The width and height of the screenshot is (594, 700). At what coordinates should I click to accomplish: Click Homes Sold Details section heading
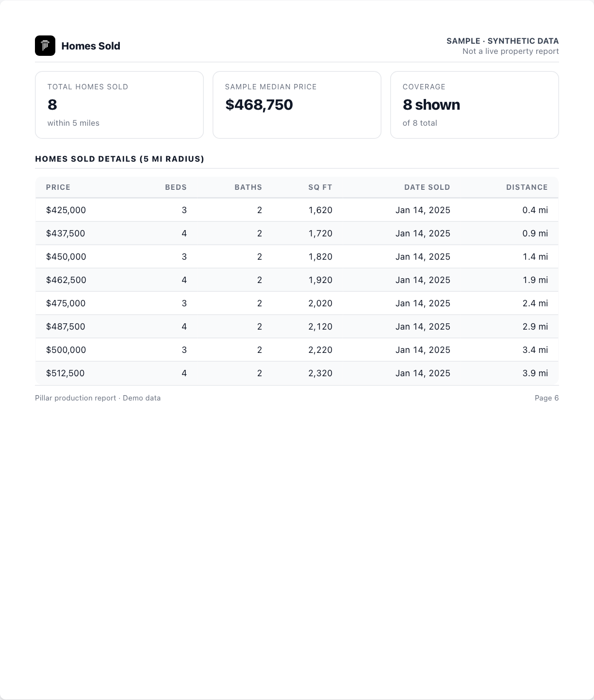click(x=120, y=159)
